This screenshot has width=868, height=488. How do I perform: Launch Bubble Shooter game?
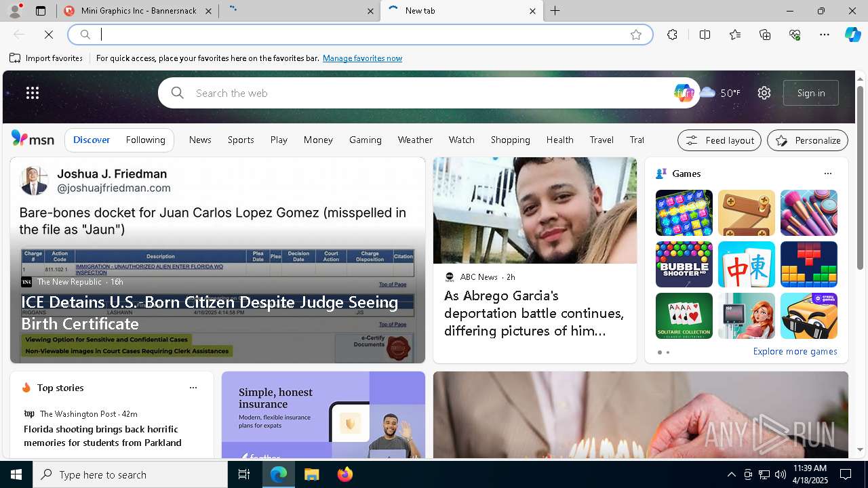pyautogui.click(x=684, y=264)
